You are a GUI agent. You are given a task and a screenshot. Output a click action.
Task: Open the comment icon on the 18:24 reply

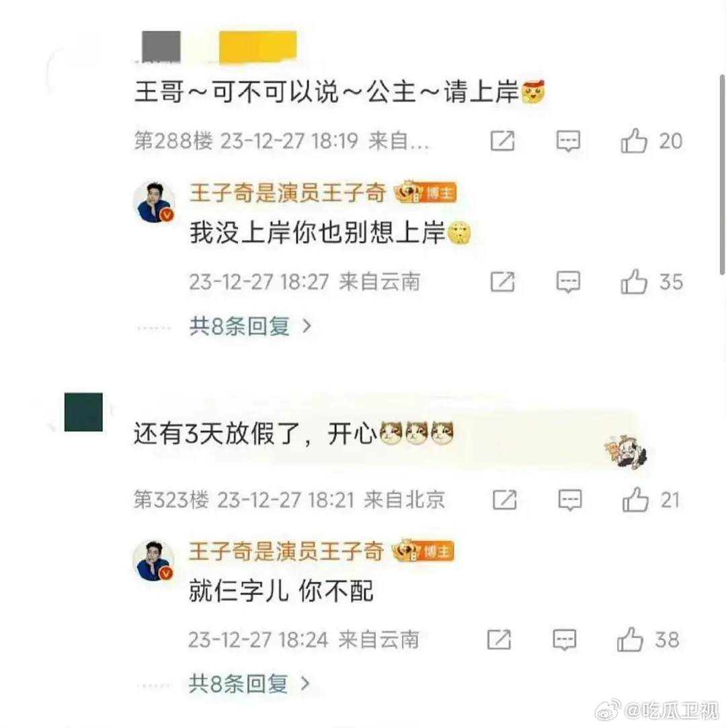pos(565,640)
